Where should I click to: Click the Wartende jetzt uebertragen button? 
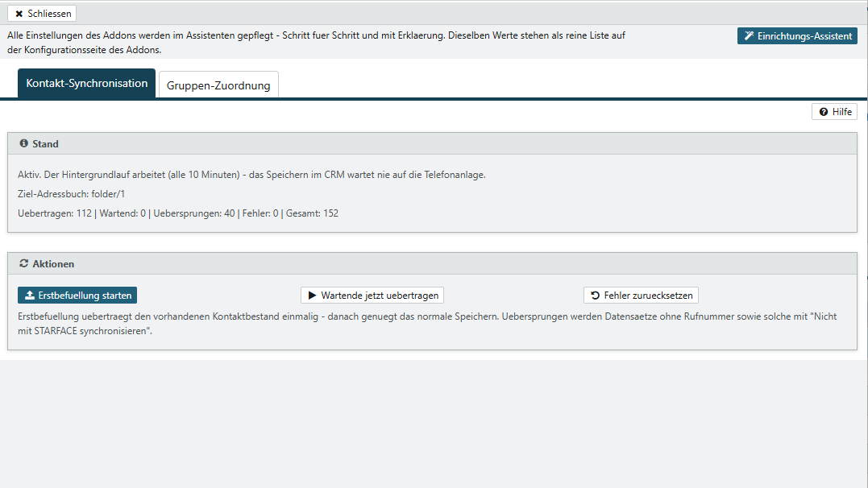tap(372, 296)
